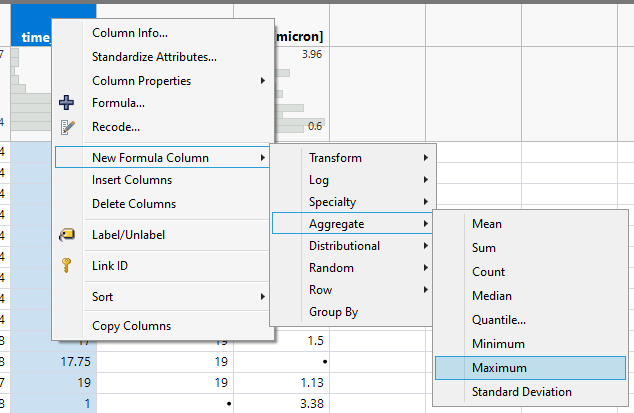Expand the Column Properties submenu arrow

pyautogui.click(x=263, y=81)
